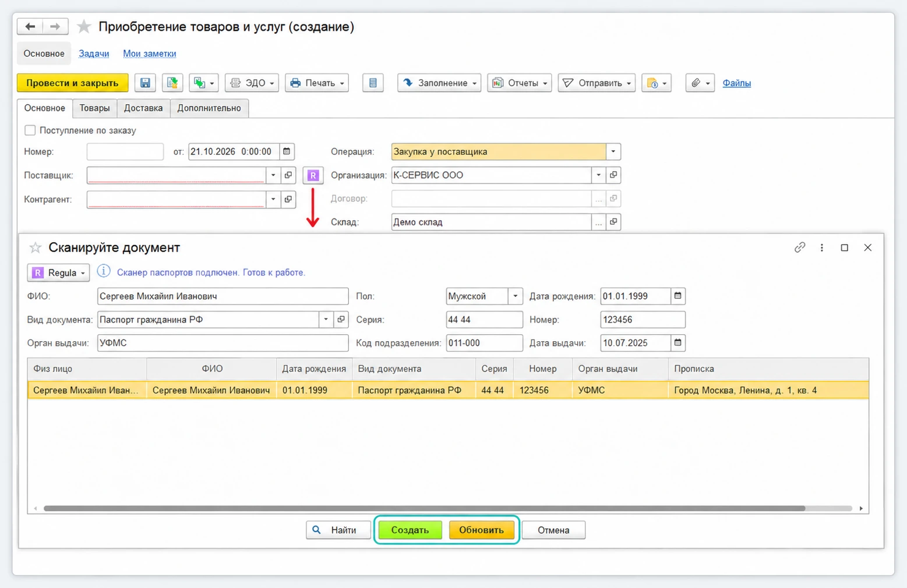Viewport: 907px width, 588px height.
Task: Open the Склад record with its open icon
Action: click(613, 222)
